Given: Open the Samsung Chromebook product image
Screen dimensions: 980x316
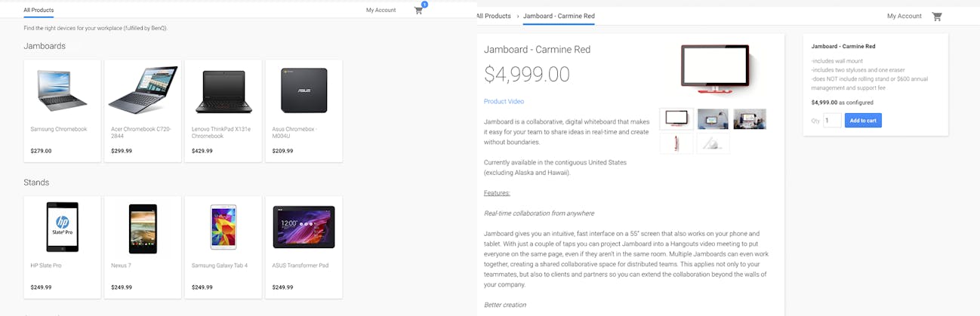Looking at the screenshot, I should tap(62, 91).
